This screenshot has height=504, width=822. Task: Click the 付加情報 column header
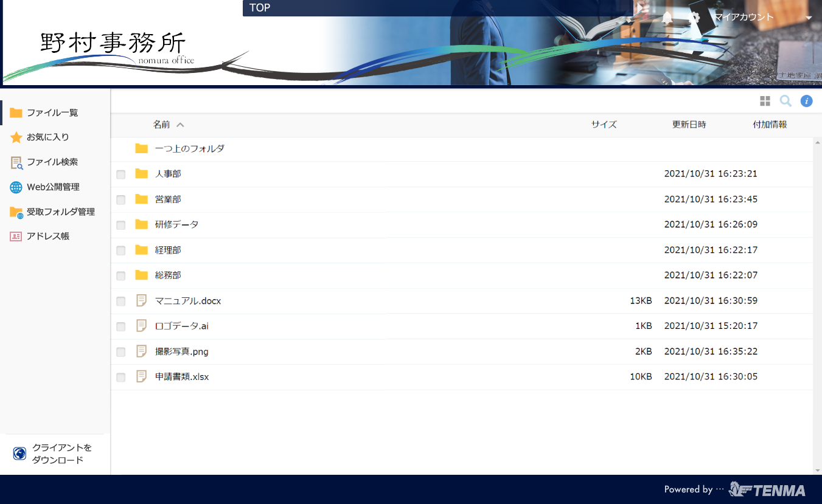pos(770,125)
